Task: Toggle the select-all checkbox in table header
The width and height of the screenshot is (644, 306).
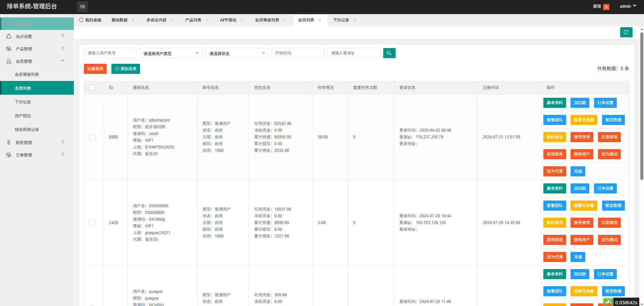Action: click(x=92, y=88)
